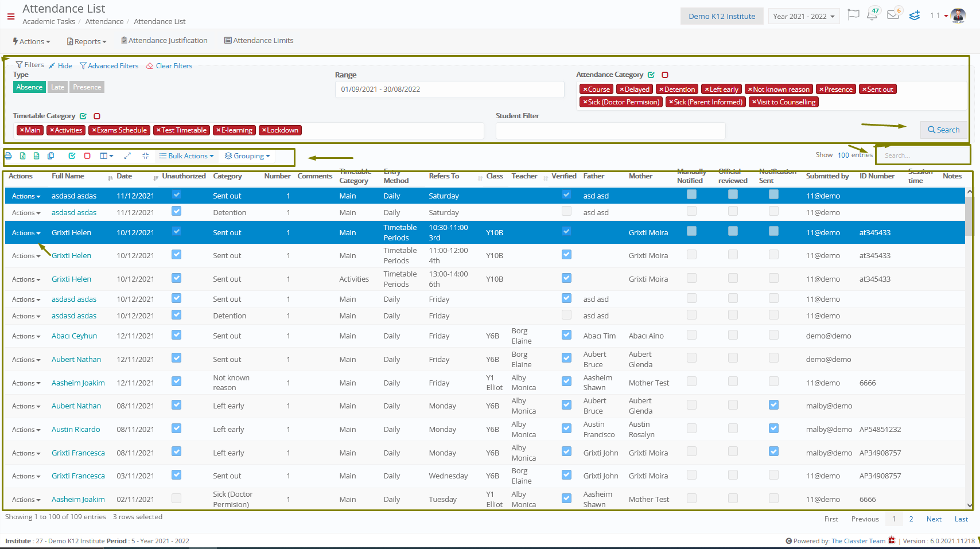Toggle Unauthorized for asdasd asdas Detention 11/12/2021
The width and height of the screenshot is (980, 549).
pos(177,212)
